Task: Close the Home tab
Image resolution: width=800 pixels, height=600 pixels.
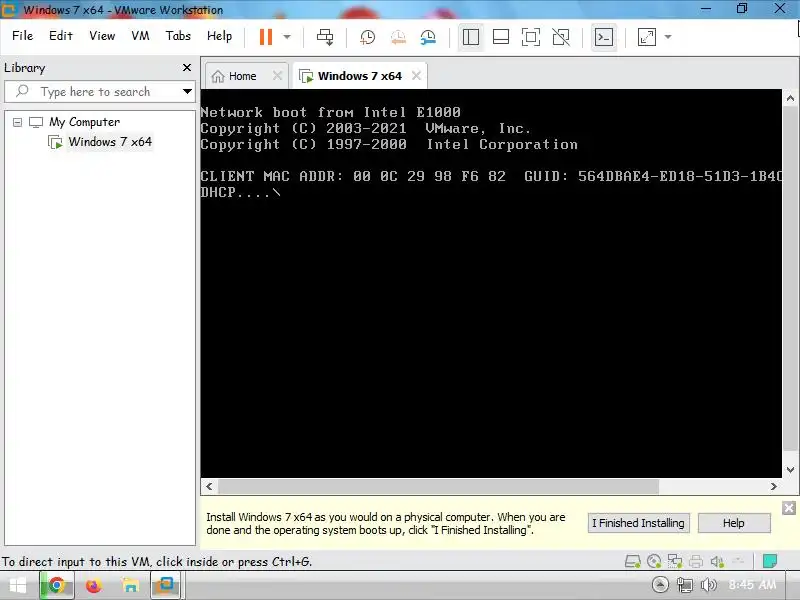Action: tap(277, 76)
